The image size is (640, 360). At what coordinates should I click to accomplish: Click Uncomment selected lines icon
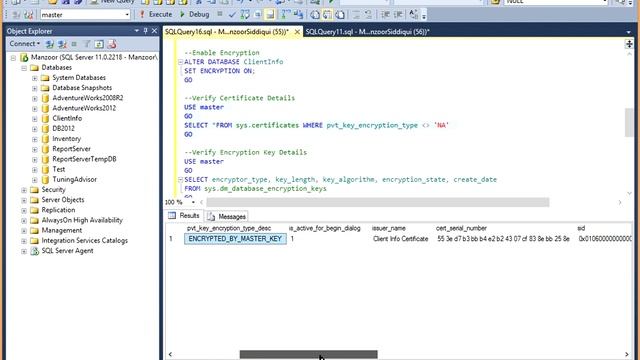click(368, 15)
